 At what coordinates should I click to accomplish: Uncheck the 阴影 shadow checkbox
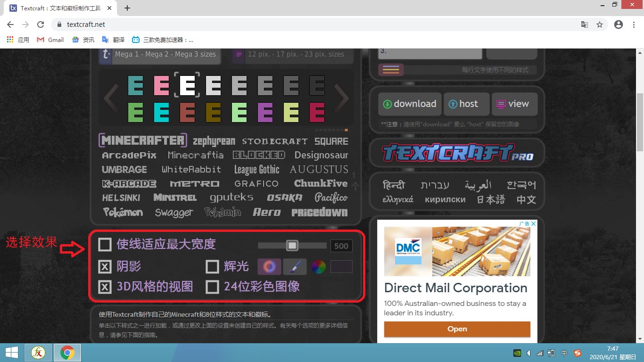(x=105, y=267)
